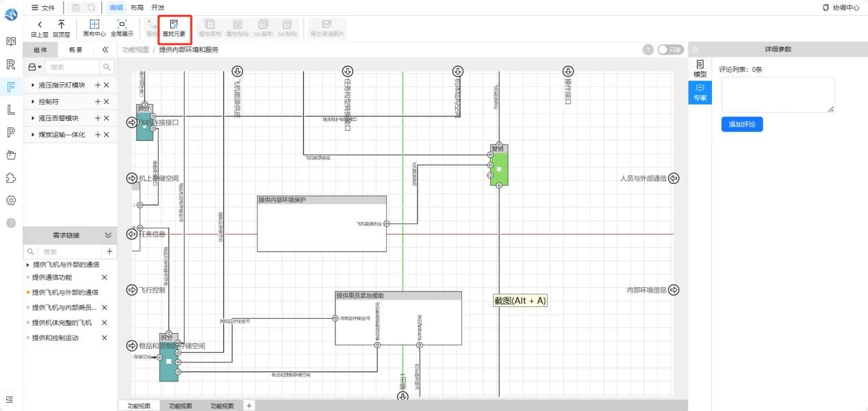Open the book icon in left sidebar
The image size is (868, 411).
pos(11,42)
